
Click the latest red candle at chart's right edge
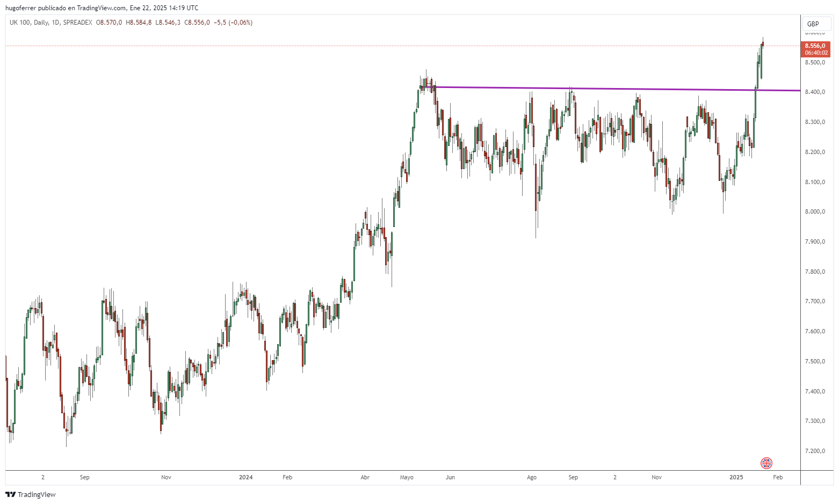(763, 44)
